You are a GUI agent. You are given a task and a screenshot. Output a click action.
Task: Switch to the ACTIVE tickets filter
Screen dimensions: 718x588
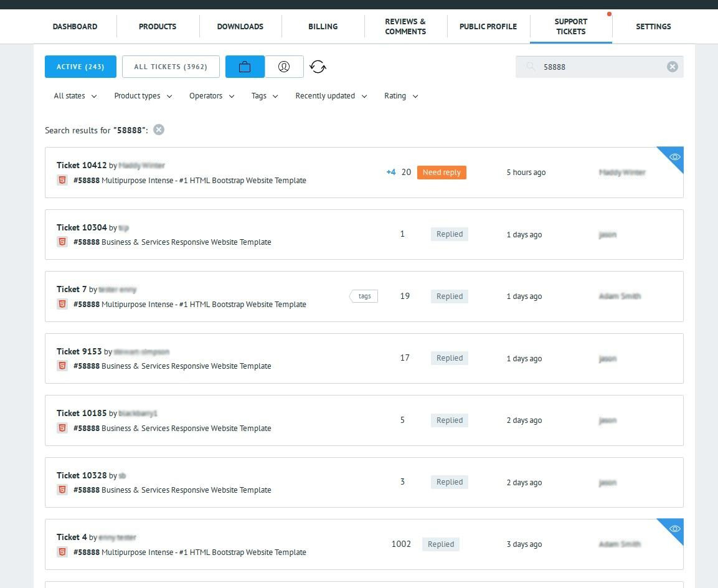coord(80,66)
